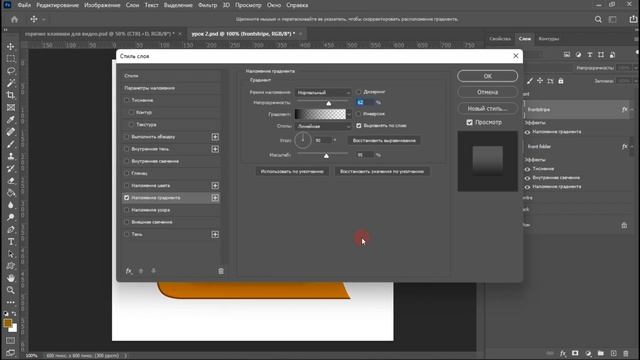Image resolution: width=640 pixels, height=360 pixels.
Task: Select the Lasso tool
Action: tap(11, 71)
